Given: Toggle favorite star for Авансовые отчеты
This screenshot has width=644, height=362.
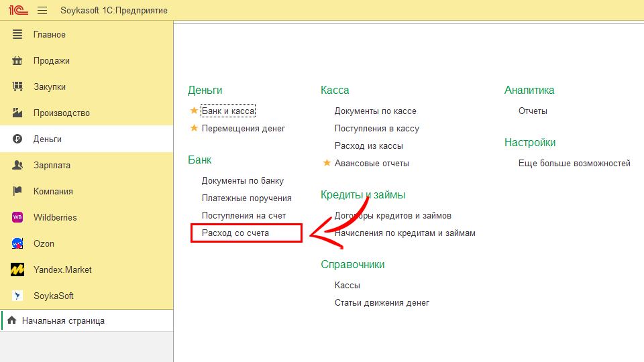Looking at the screenshot, I should (x=327, y=163).
